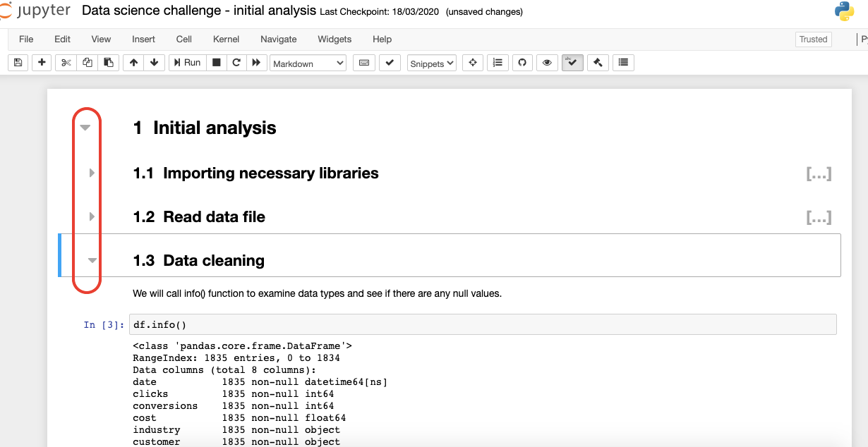
Task: Run the current cell with Run button
Action: [x=186, y=63]
